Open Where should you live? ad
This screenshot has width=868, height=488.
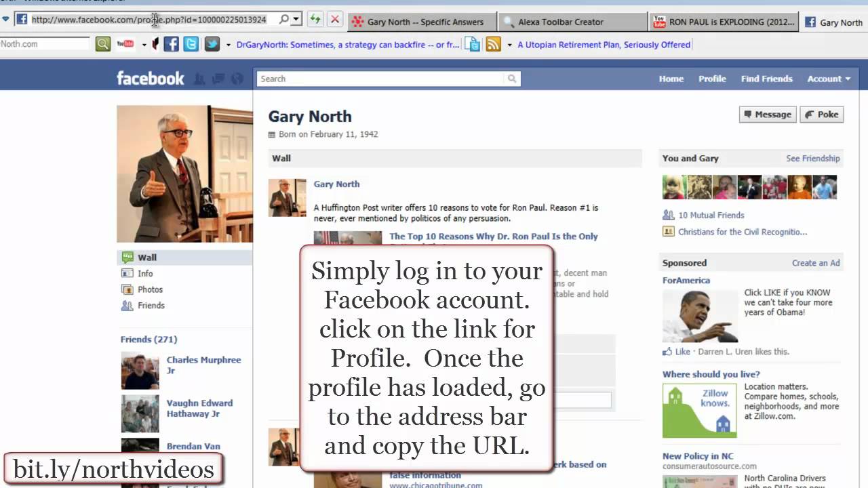point(711,374)
